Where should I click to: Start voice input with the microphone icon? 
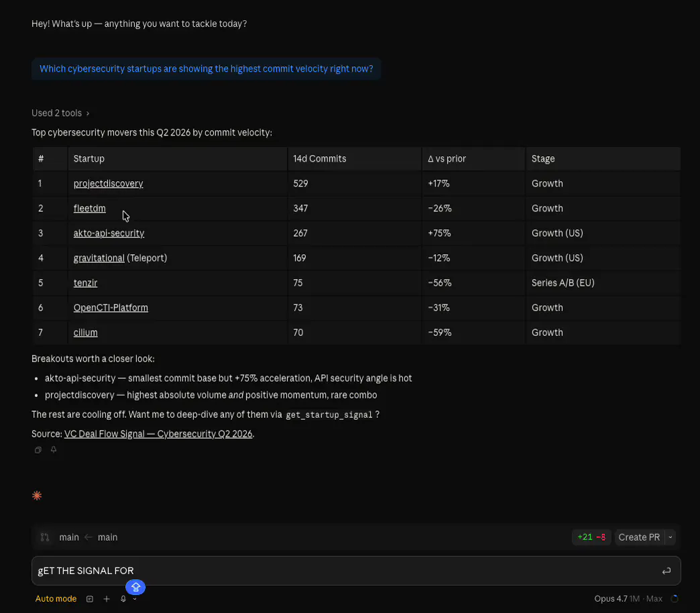tap(123, 599)
